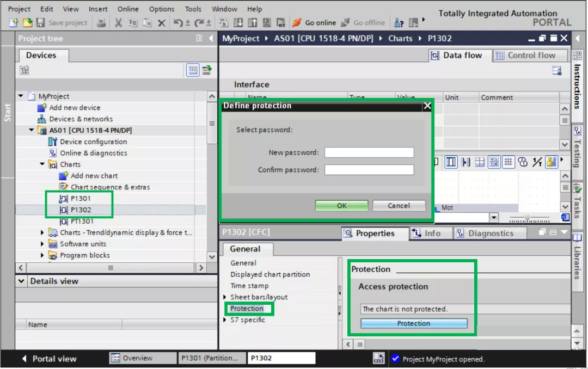588x369 pixels.
Task: Click the blue Protection button
Action: (x=414, y=323)
